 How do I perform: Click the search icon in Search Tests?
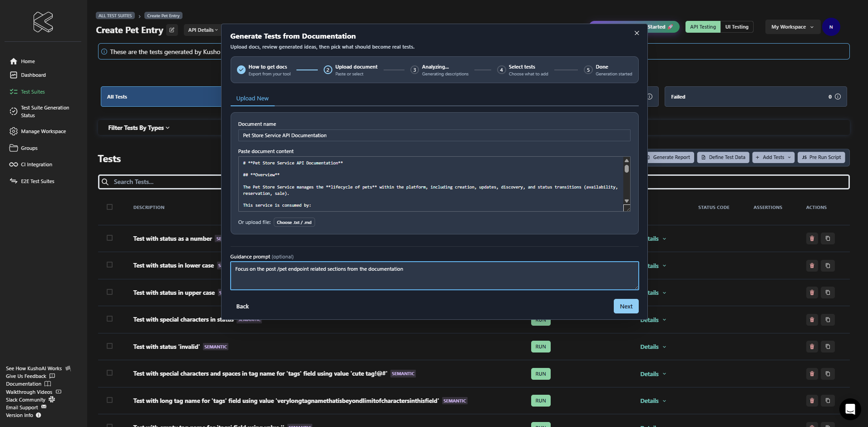105,182
